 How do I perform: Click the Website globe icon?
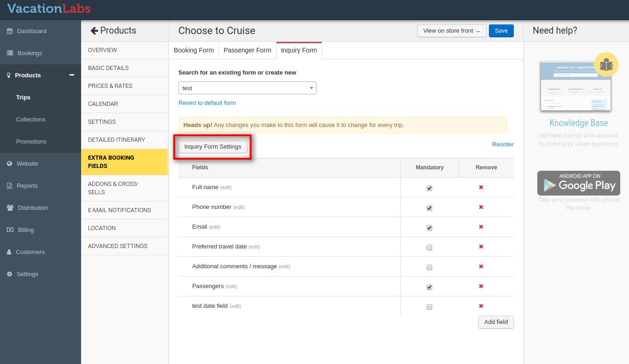tap(10, 164)
